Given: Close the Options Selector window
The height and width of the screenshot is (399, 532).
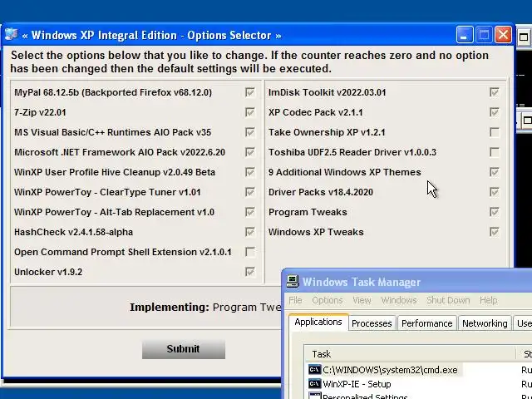Looking at the screenshot, I should [x=503, y=35].
